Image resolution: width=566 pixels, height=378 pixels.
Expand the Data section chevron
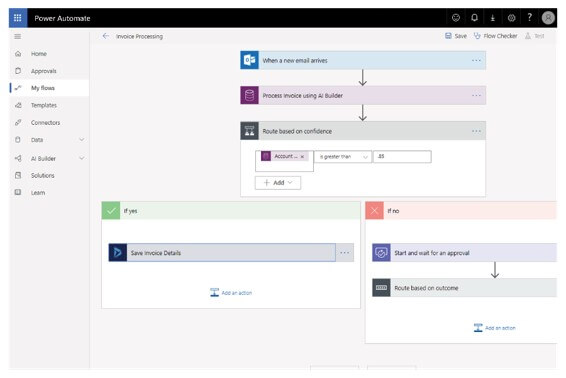[82, 140]
